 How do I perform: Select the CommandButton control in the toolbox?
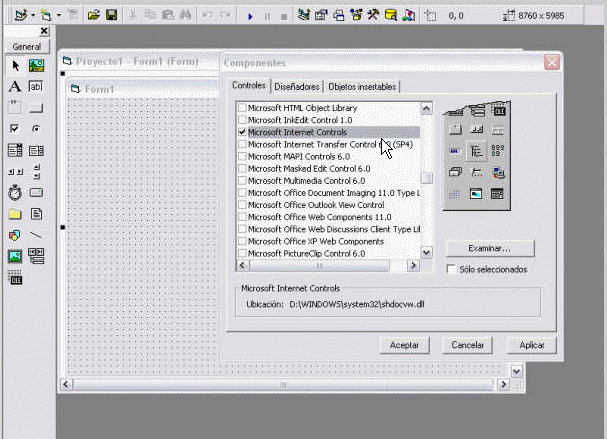click(x=36, y=108)
